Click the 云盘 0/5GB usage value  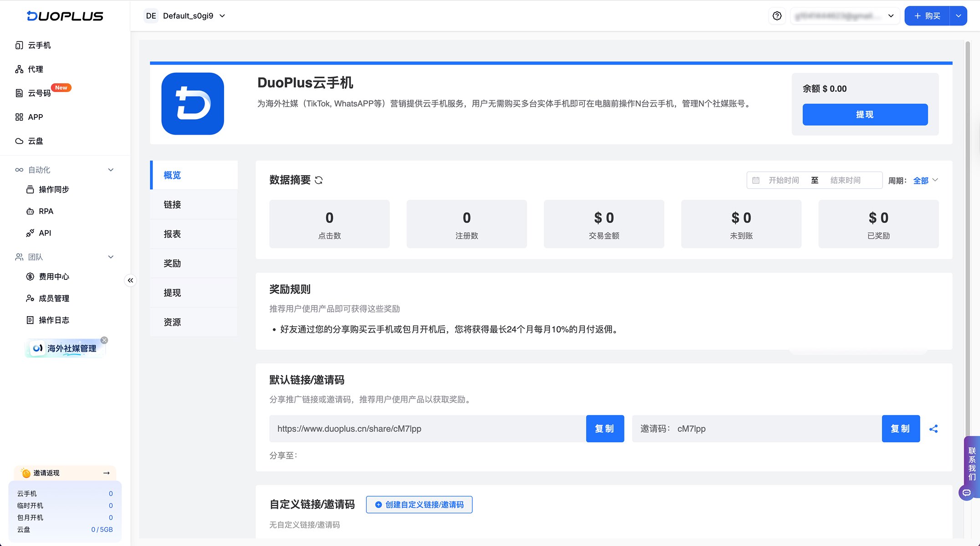[x=102, y=530]
